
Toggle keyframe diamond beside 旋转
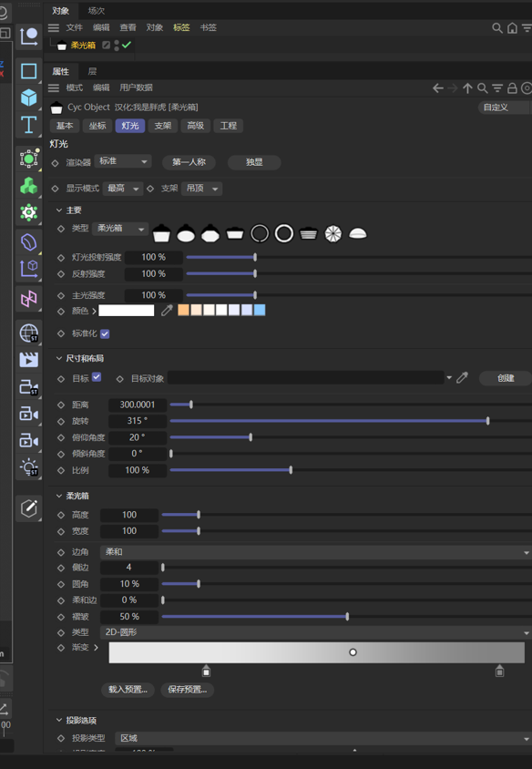tap(61, 421)
